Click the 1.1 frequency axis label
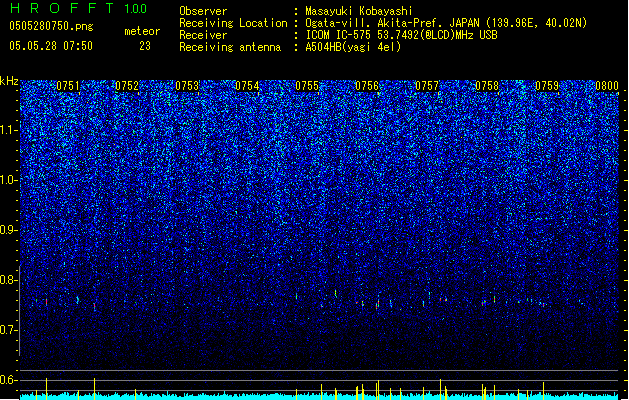Viewport: 629px width, 400px height. [8, 130]
